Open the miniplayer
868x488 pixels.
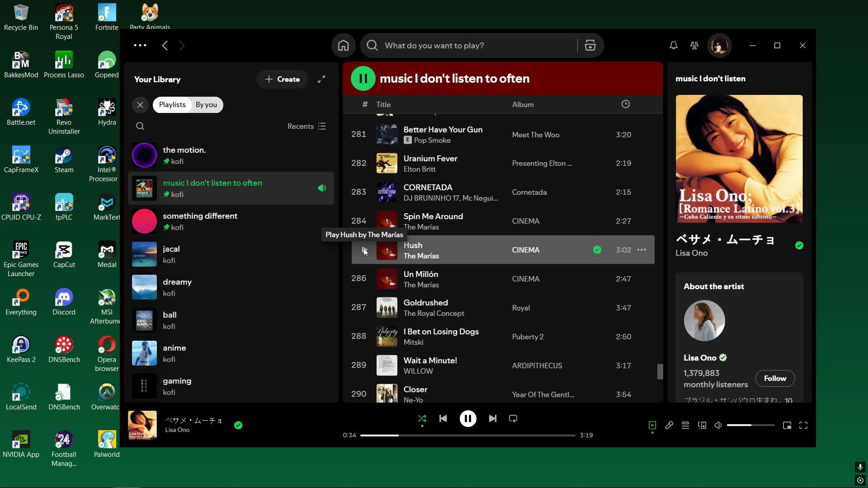coord(787,426)
